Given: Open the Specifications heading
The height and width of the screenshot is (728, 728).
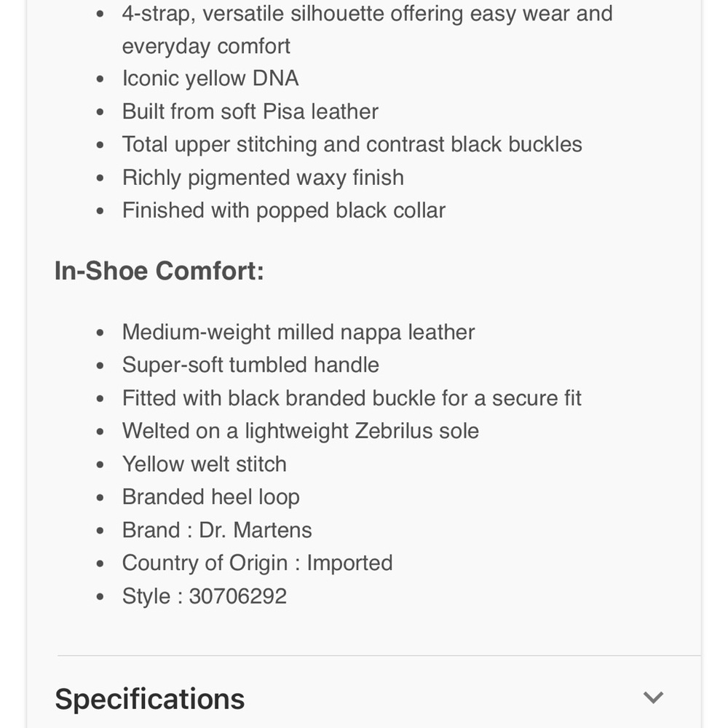Looking at the screenshot, I should tap(149, 699).
